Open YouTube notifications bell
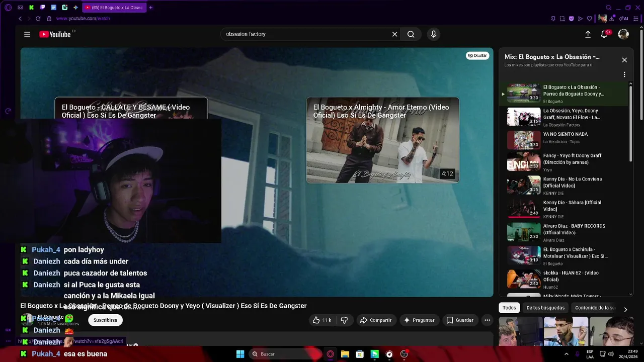Image resolution: width=644 pixels, height=362 pixels. [x=605, y=34]
